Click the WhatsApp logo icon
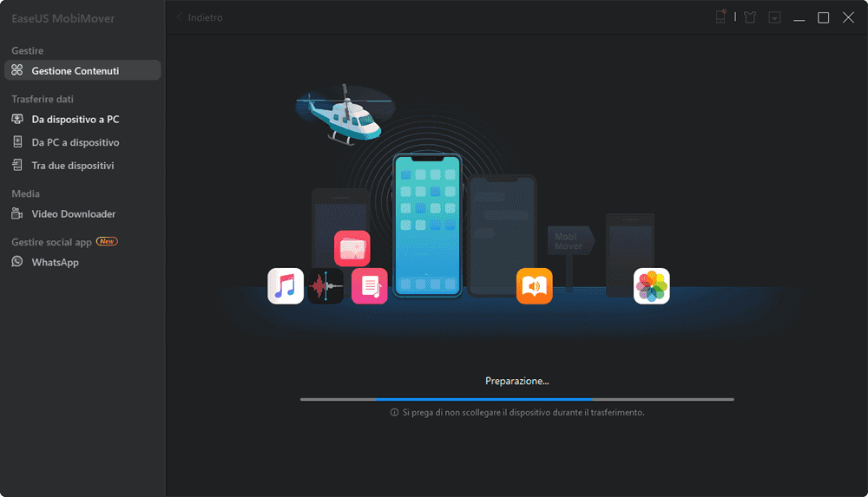This screenshot has height=497, width=868. pyautogui.click(x=17, y=261)
